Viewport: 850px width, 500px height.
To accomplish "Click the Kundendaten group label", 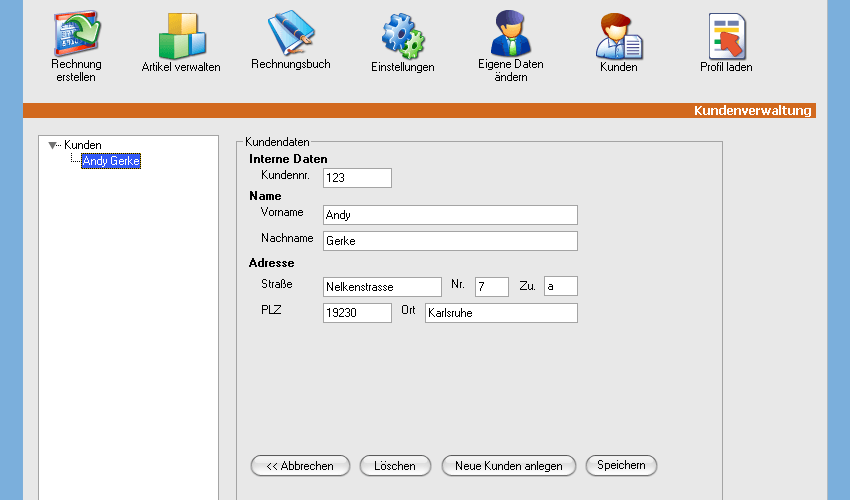I will click(277, 142).
